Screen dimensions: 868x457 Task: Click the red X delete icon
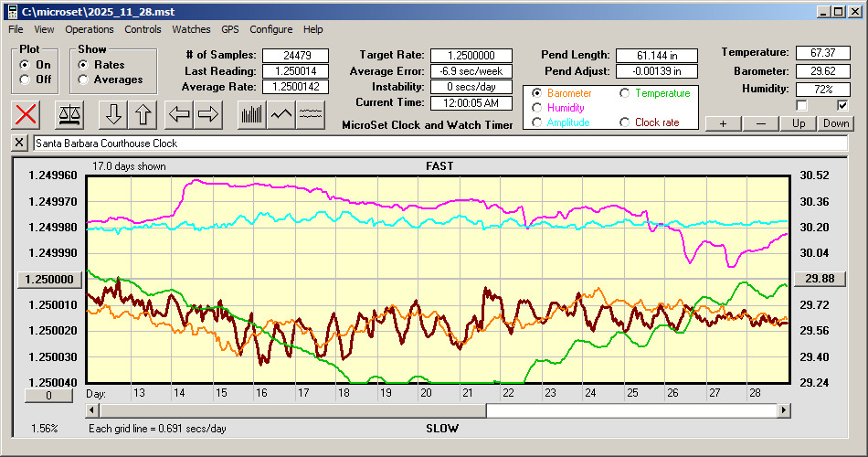click(27, 114)
